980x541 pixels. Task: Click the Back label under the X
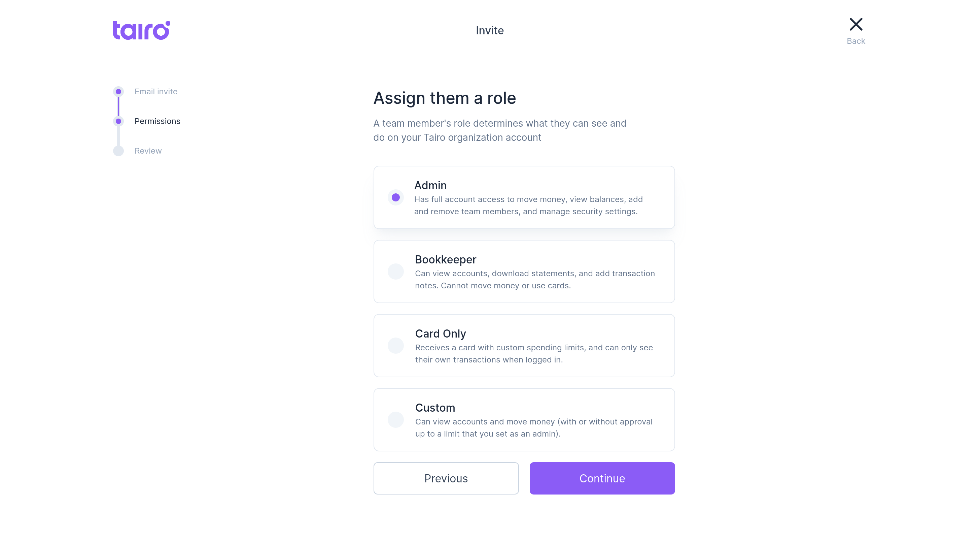tap(855, 41)
